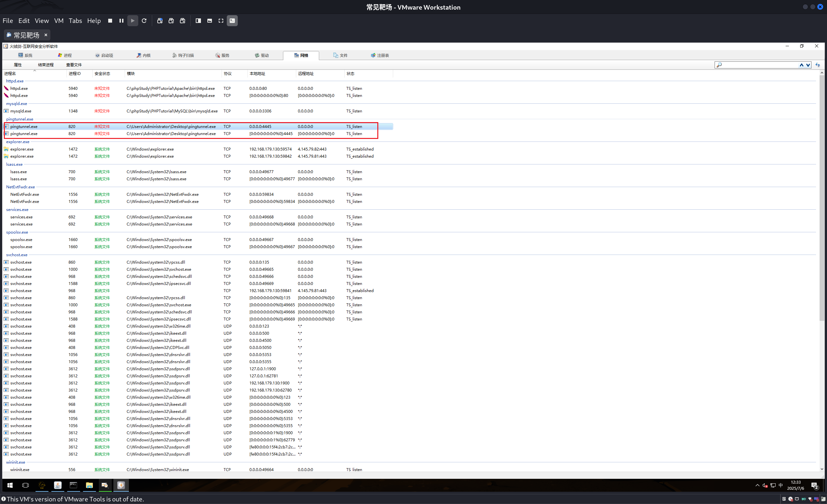Image resolution: width=827 pixels, height=504 pixels.
Task: Restart the VM with the reload icon
Action: pyautogui.click(x=144, y=21)
